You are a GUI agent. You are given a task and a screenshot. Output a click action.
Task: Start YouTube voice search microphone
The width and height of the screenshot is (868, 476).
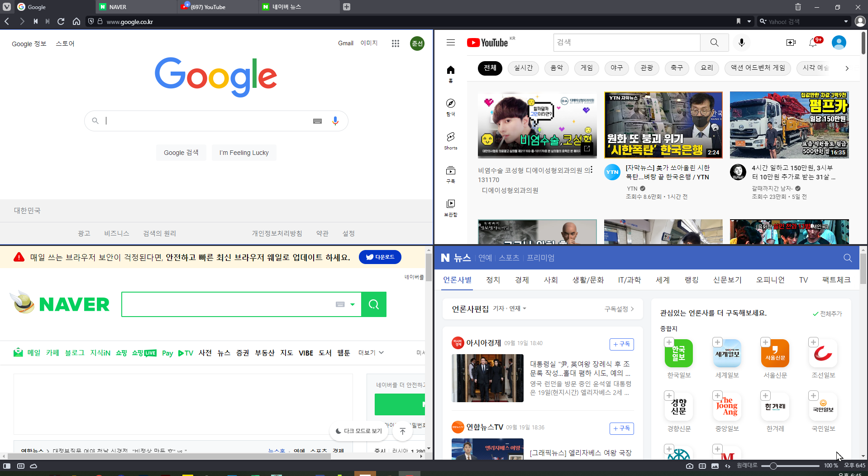tap(741, 43)
